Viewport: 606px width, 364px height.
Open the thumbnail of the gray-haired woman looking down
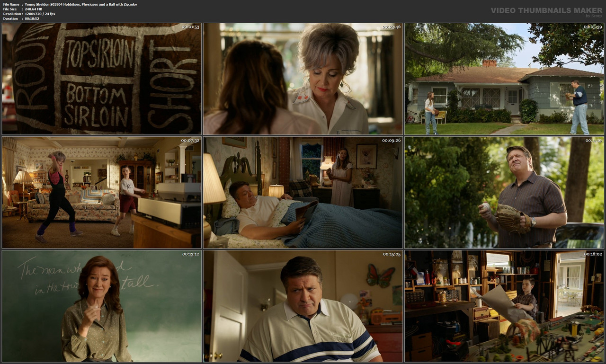click(x=303, y=79)
